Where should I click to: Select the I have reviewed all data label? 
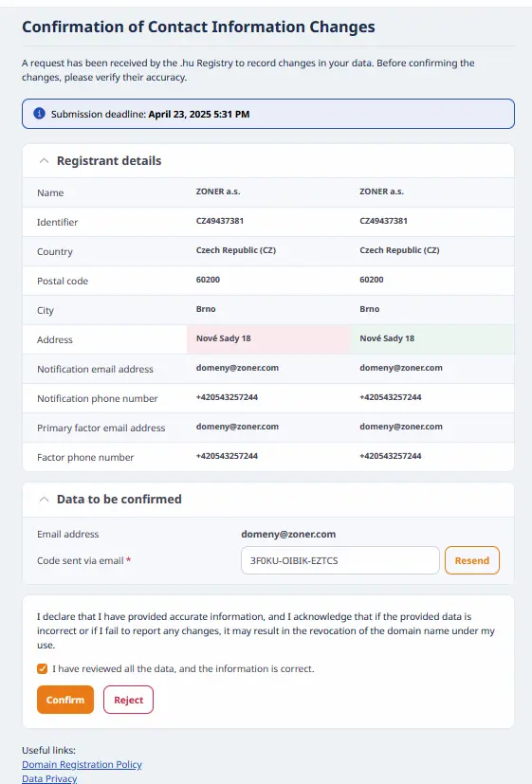(x=183, y=668)
